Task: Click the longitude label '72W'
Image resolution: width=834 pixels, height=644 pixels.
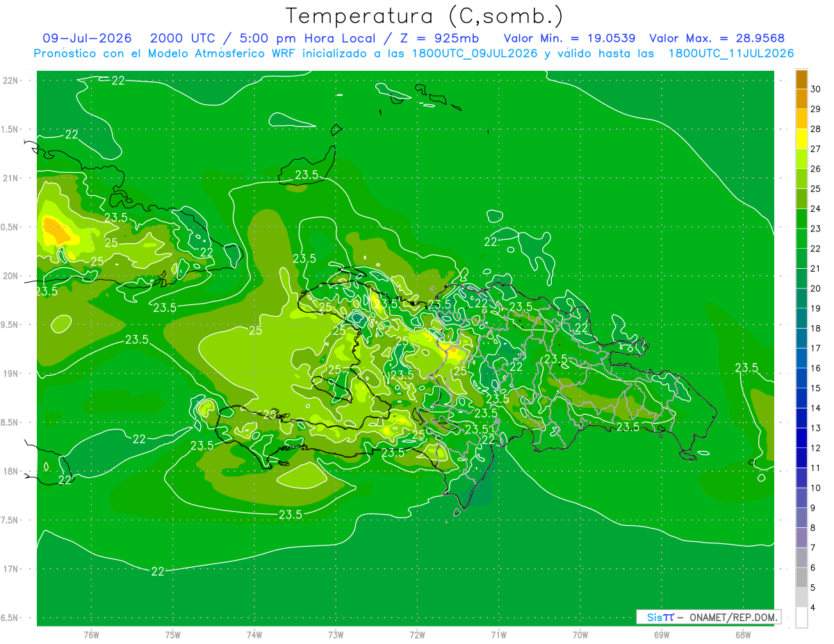Action: (x=418, y=634)
